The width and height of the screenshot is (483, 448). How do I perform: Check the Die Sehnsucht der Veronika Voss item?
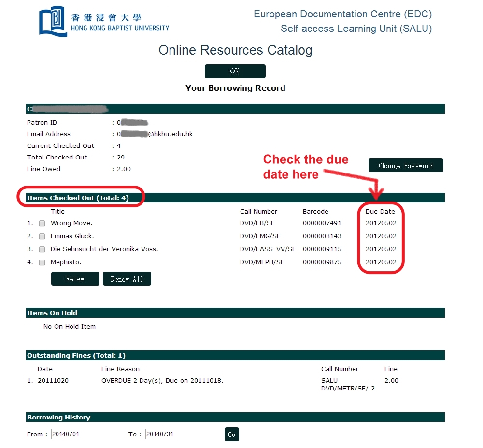[x=42, y=249]
